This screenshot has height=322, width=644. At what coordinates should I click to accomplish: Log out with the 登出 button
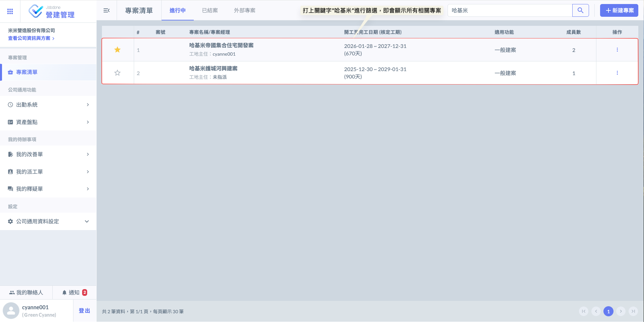click(84, 311)
